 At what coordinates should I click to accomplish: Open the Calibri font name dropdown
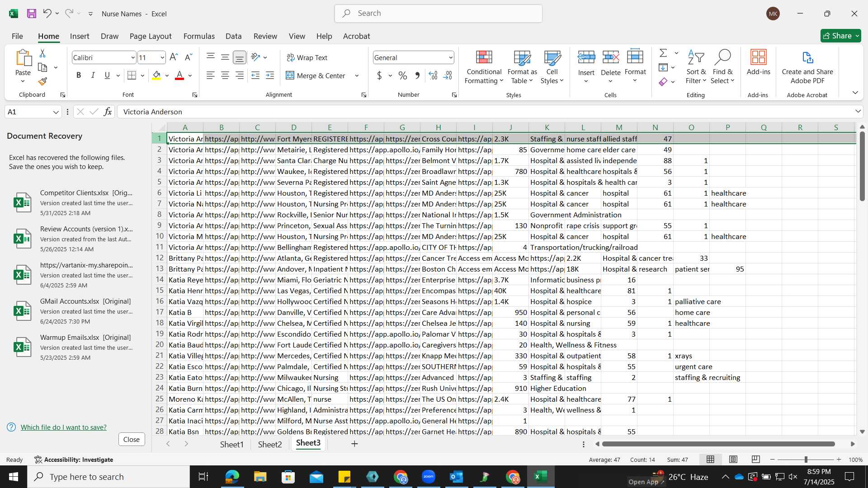(133, 57)
